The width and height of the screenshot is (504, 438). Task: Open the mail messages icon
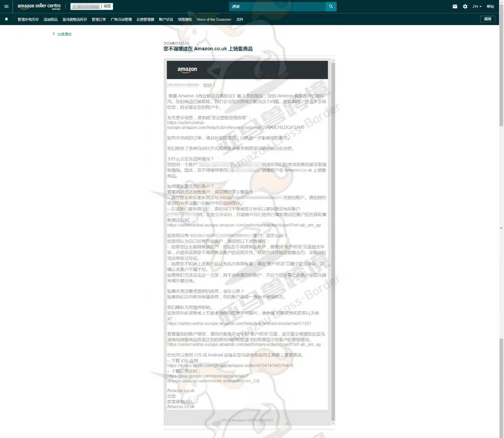click(x=455, y=6)
